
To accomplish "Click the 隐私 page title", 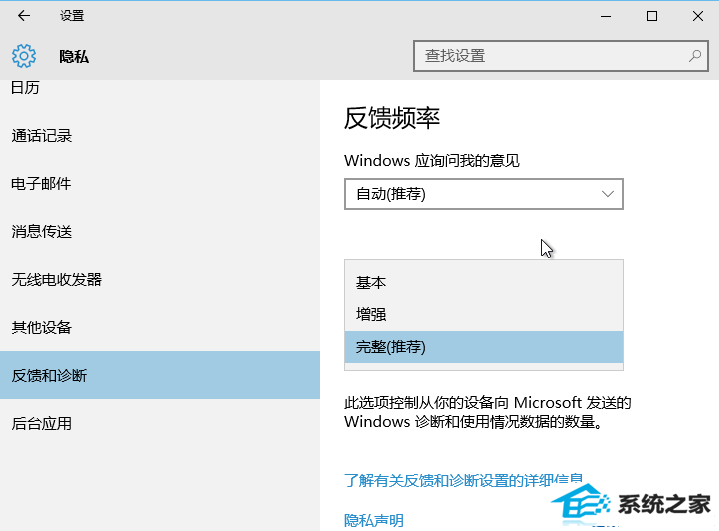I will pos(74,56).
